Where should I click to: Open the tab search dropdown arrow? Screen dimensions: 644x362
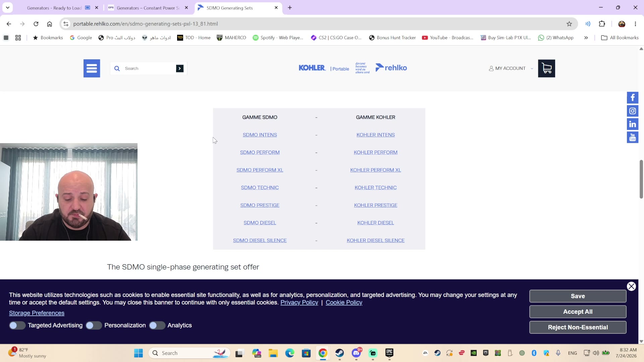(x=7, y=7)
